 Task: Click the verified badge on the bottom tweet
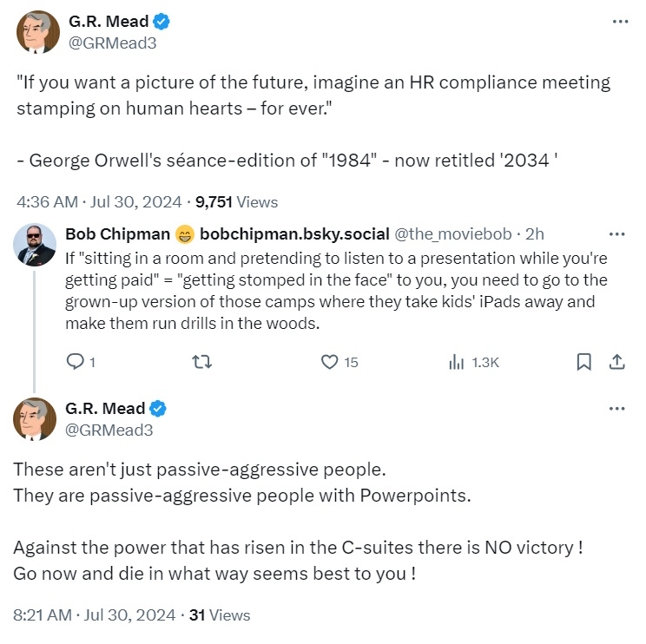click(x=159, y=409)
